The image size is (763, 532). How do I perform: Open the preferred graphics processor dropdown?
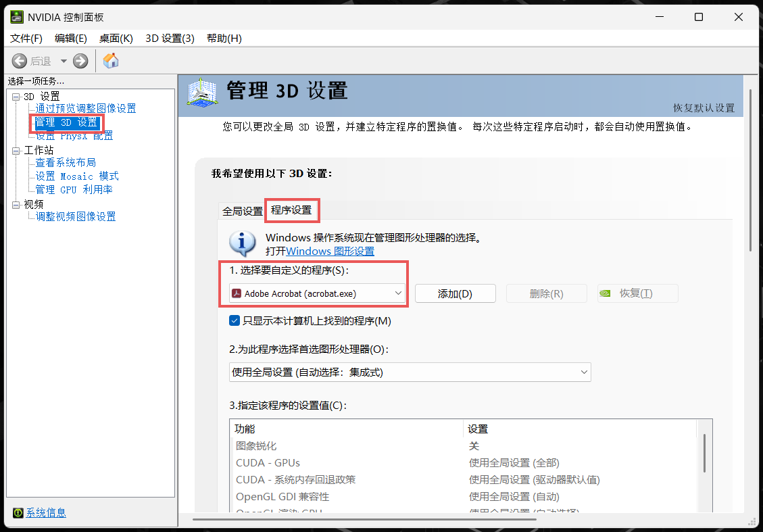(410, 372)
